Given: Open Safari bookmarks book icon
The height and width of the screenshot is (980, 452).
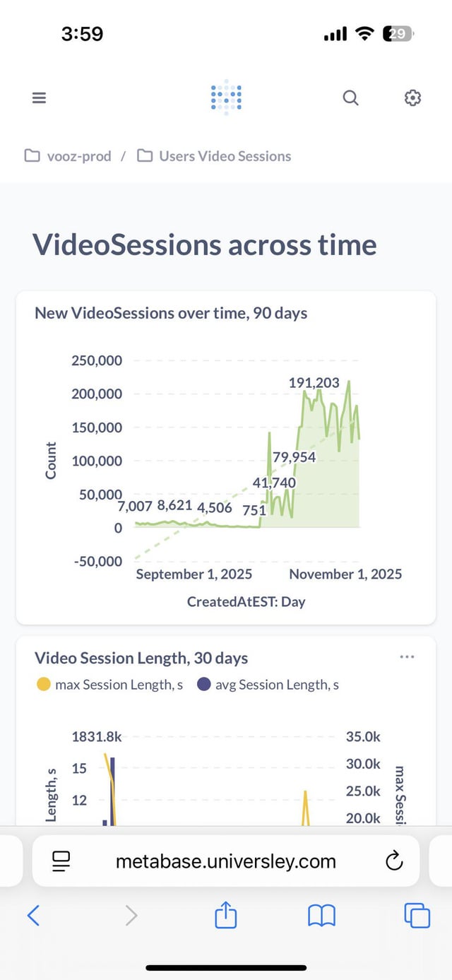Looking at the screenshot, I should 321,916.
